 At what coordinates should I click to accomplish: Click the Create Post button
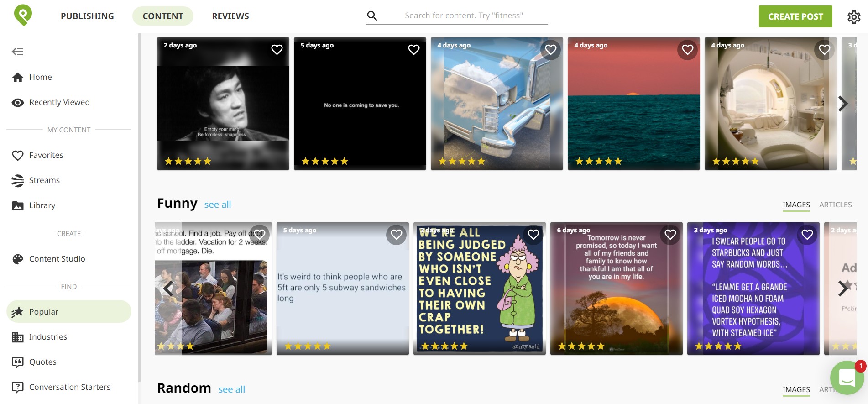click(795, 16)
